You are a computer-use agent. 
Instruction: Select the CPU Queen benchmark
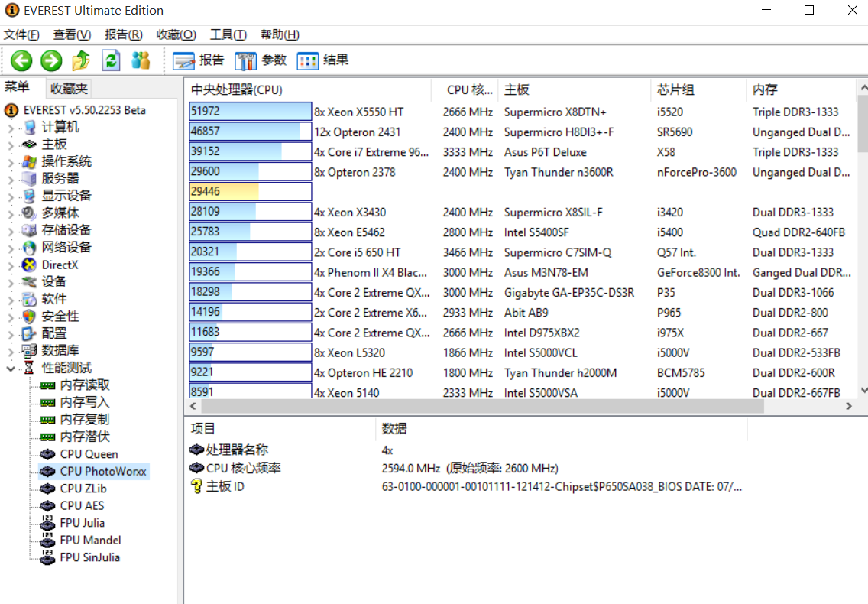(x=89, y=454)
